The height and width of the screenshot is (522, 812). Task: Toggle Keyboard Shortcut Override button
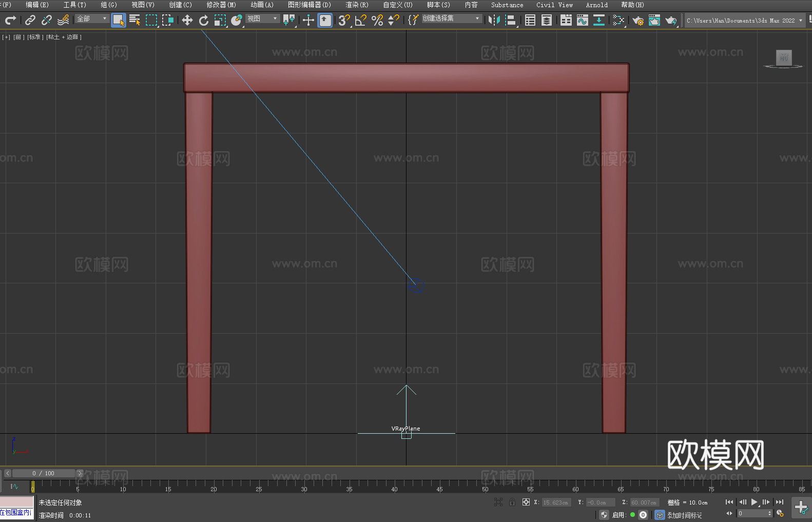click(325, 20)
